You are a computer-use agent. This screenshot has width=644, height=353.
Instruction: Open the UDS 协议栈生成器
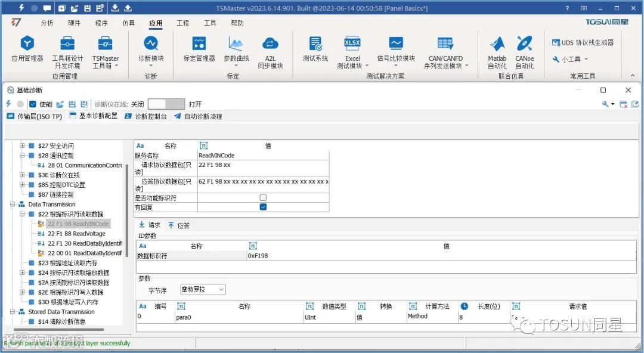click(583, 42)
